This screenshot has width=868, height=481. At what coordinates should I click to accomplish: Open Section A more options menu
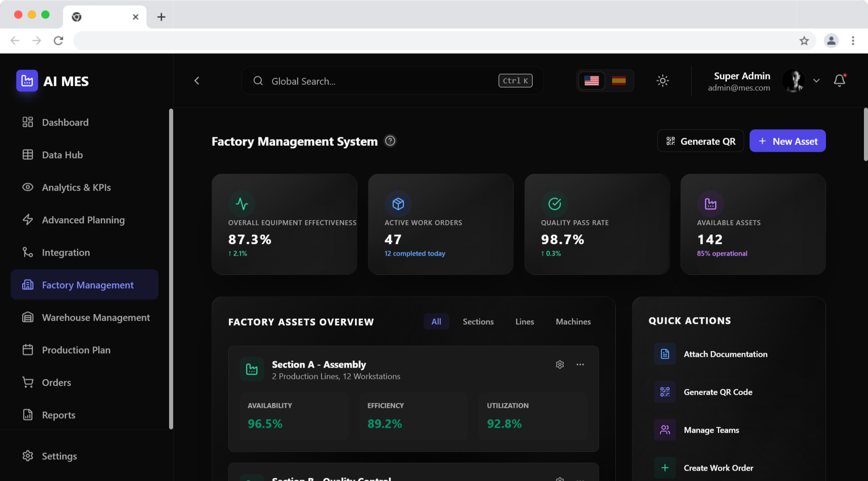pos(580,364)
